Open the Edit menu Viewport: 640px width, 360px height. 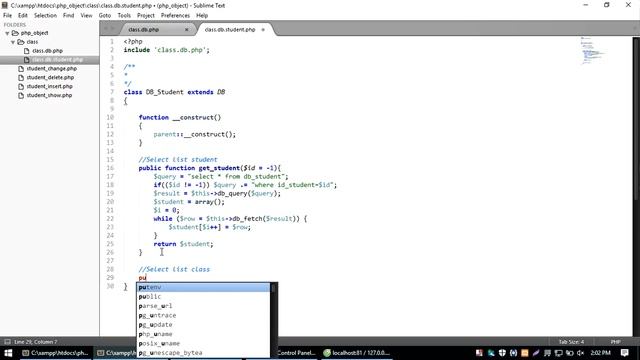click(23, 16)
